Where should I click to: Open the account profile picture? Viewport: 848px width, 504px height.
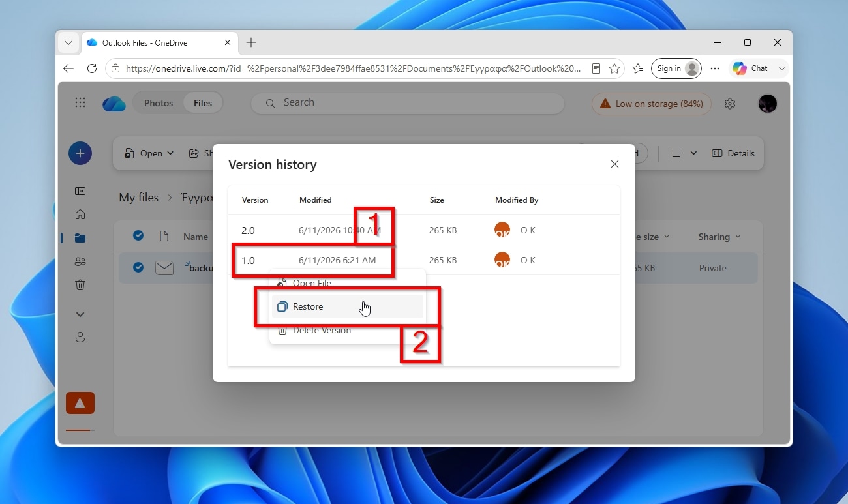click(768, 103)
